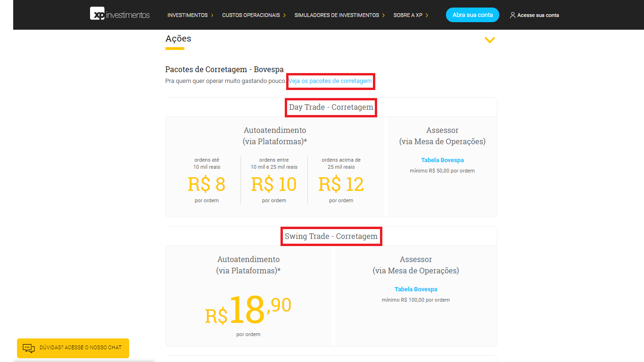The height and width of the screenshot is (362, 644).
Task: Expand the Sobre a XP navigation item
Action: (408, 15)
